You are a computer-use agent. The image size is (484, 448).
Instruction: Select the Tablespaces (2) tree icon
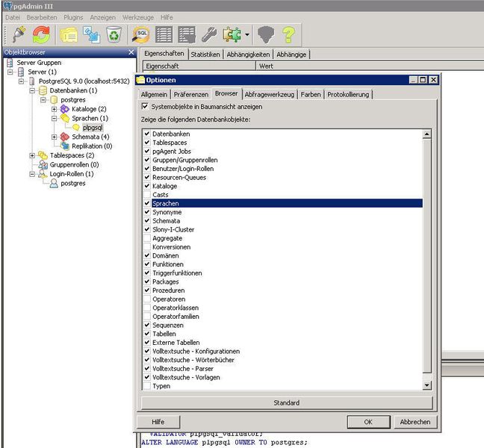coord(43,155)
